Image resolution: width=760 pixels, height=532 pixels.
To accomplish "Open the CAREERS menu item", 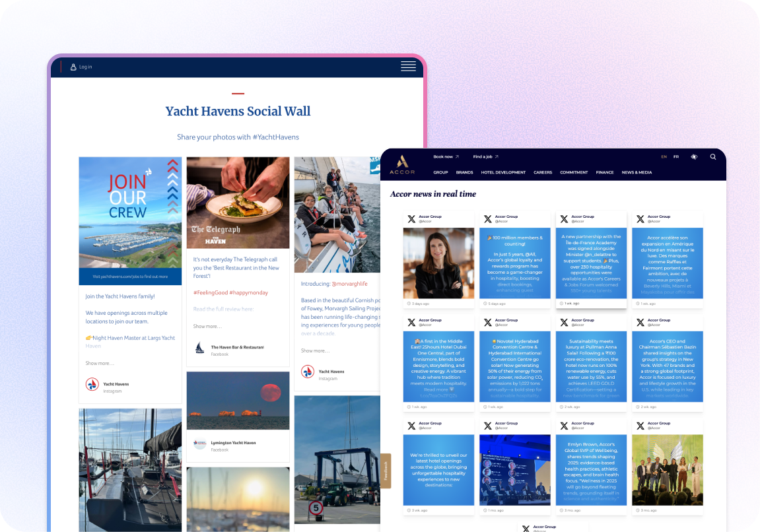I will [543, 172].
